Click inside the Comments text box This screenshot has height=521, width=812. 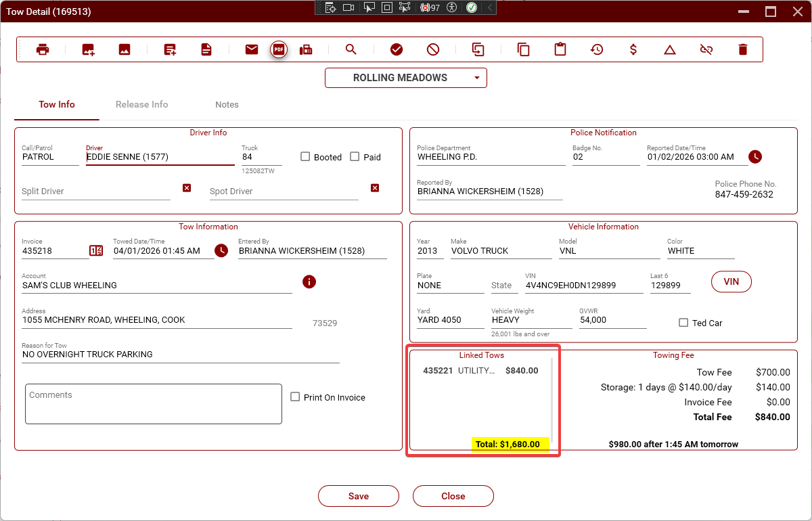coord(153,404)
